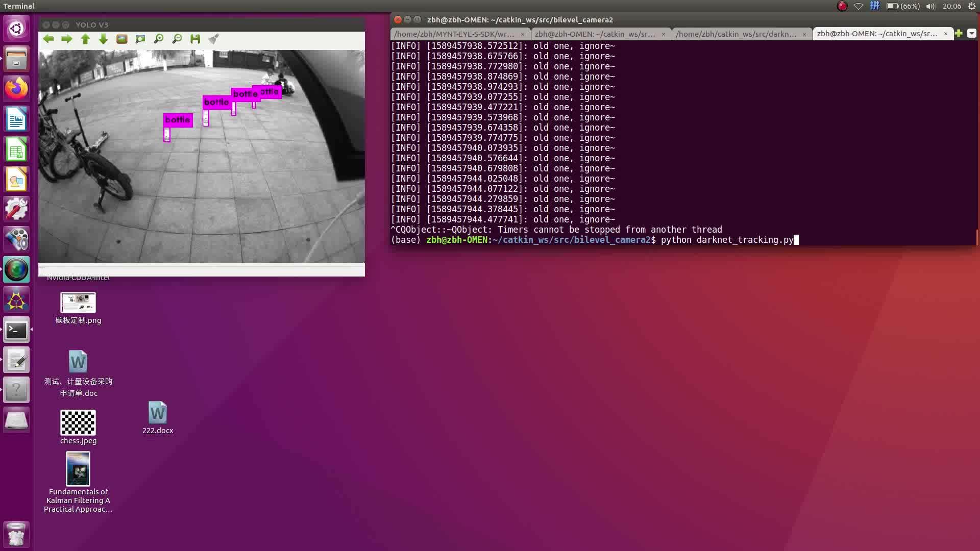Select the chess.jpeg desktop thumbnail
Image resolution: width=980 pixels, height=551 pixels.
[78, 422]
